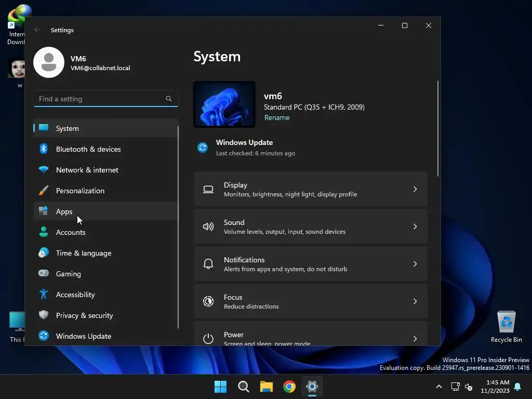Click the Display laptop icon
This screenshot has width=532, height=399.
pos(208,189)
